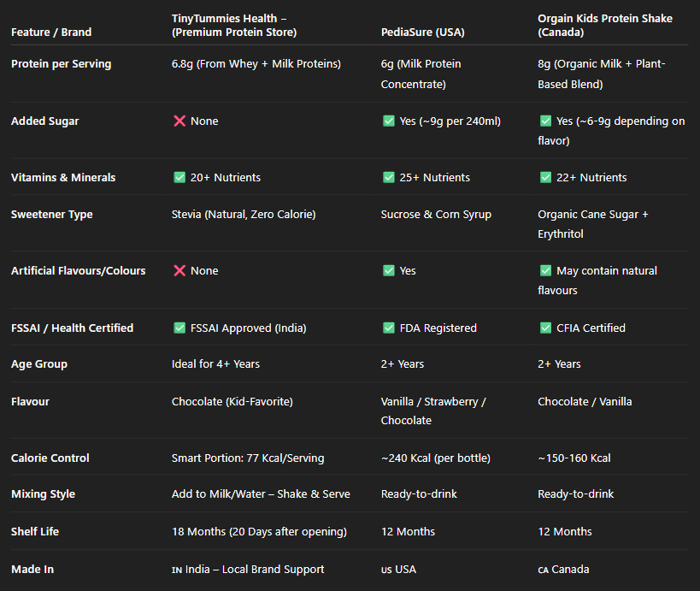This screenshot has height=591, width=700.
Task: Click green check beside '22+ Nutrients'
Action: (x=545, y=177)
